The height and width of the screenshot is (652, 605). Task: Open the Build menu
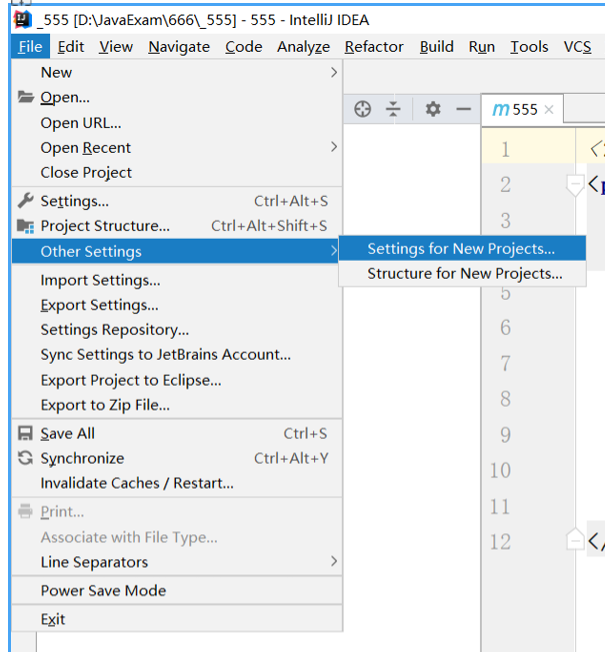pyautogui.click(x=437, y=47)
